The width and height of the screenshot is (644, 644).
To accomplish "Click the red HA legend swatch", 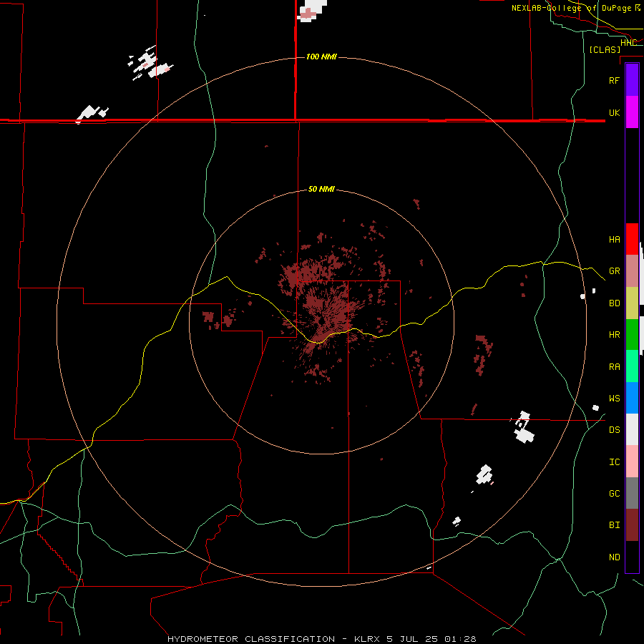I will [x=632, y=239].
